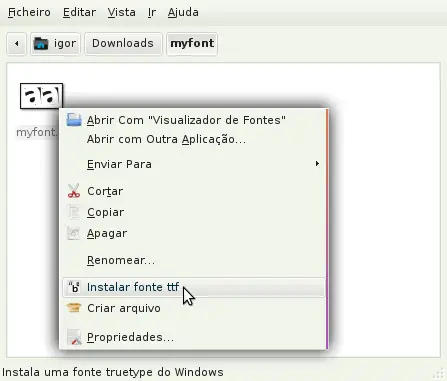Select the myfont path button
447x381 pixels.
(192, 43)
